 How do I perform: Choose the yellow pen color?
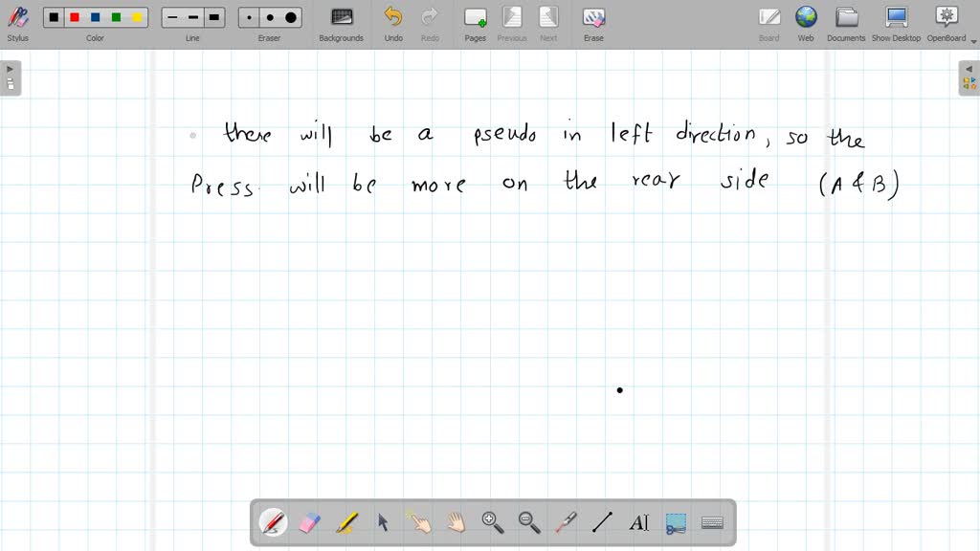(x=137, y=17)
